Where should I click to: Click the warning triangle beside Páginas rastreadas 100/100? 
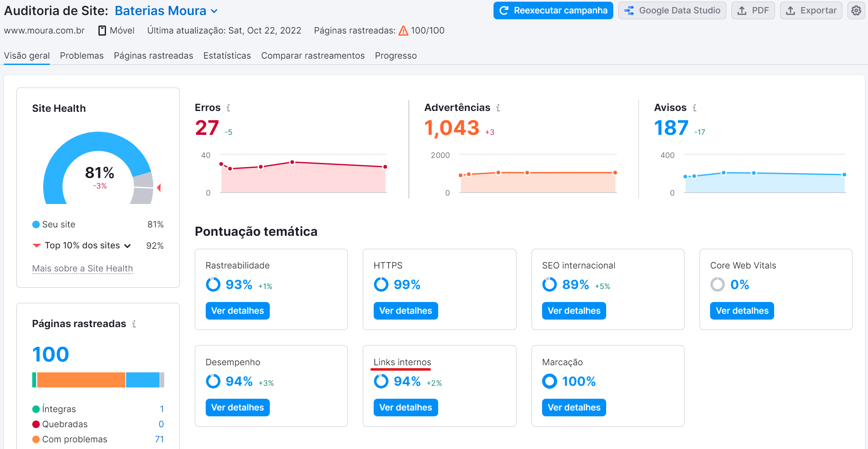pyautogui.click(x=403, y=30)
